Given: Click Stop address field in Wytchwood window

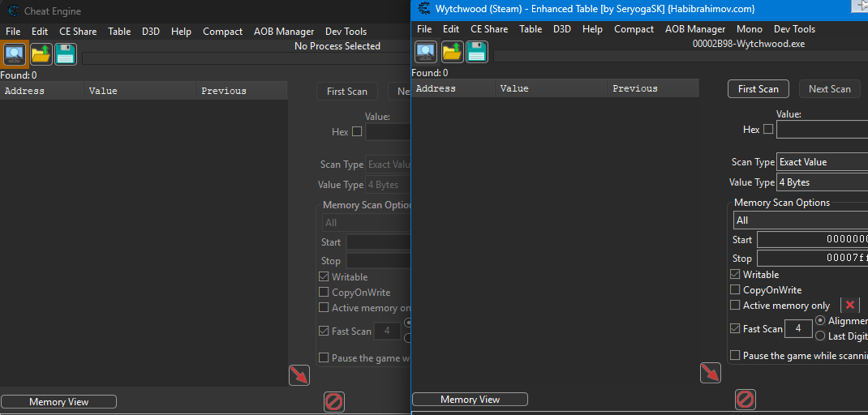Looking at the screenshot, I should 812,259.
